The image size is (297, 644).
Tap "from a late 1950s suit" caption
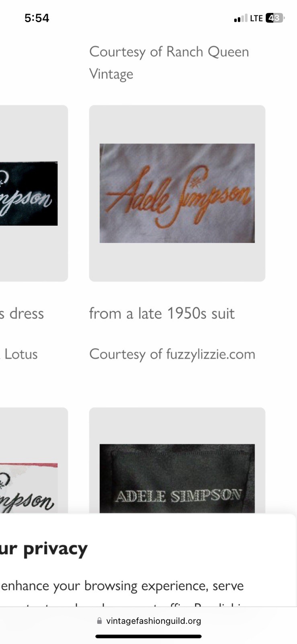(162, 314)
